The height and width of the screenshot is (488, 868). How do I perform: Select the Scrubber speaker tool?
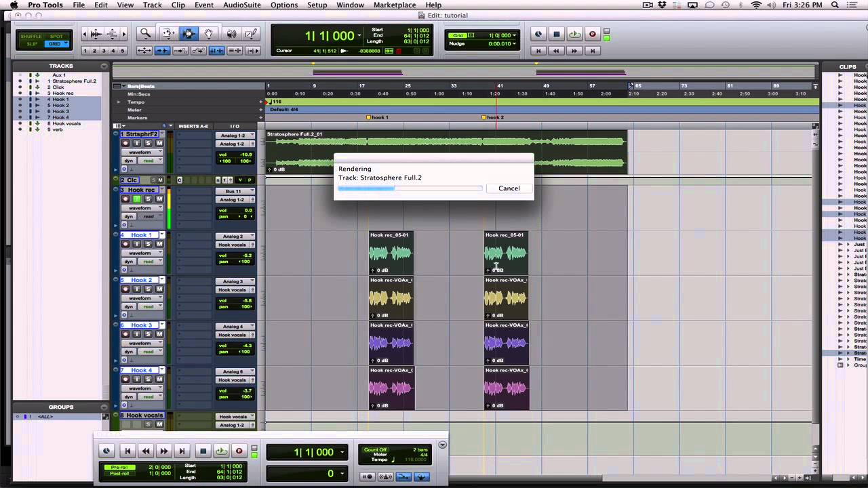pos(231,33)
